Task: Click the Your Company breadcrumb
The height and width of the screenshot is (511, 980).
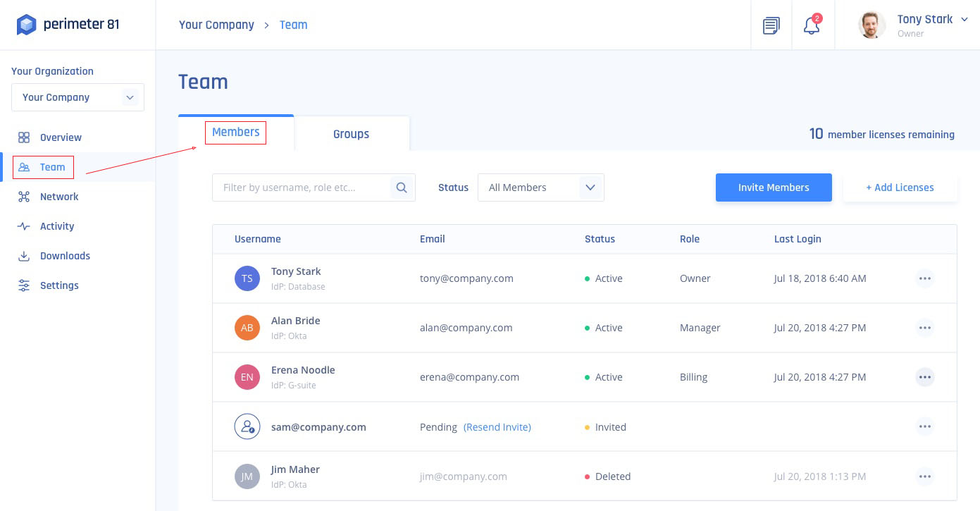Action: (216, 25)
